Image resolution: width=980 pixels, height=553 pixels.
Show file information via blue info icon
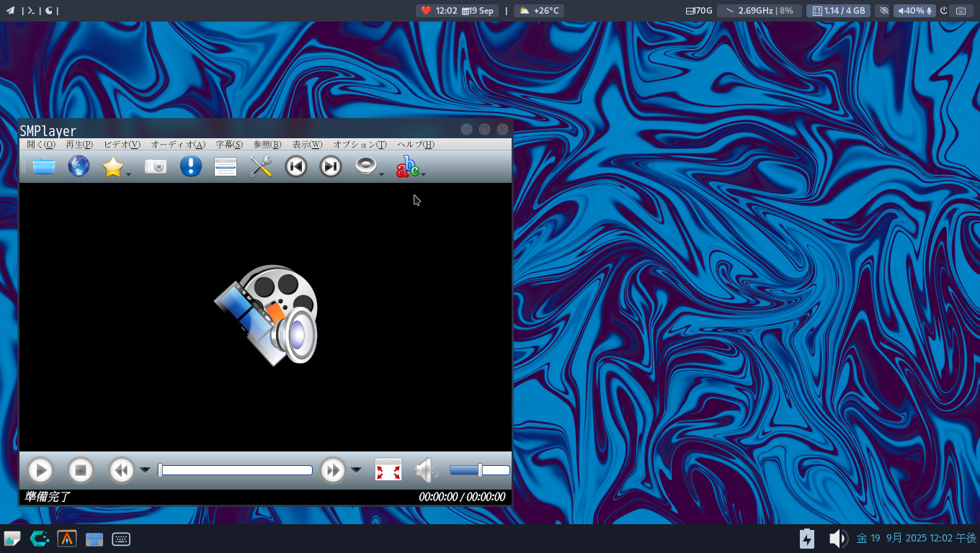click(x=190, y=166)
